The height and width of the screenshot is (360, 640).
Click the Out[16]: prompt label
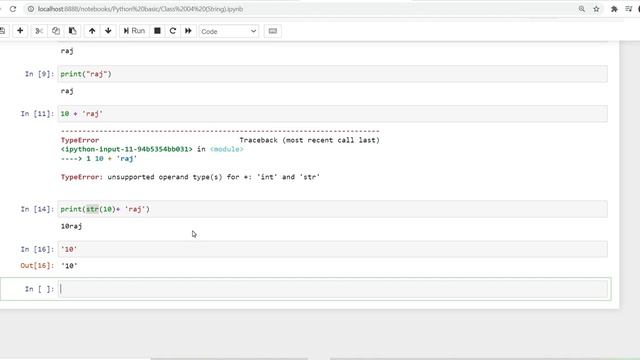coord(37,266)
